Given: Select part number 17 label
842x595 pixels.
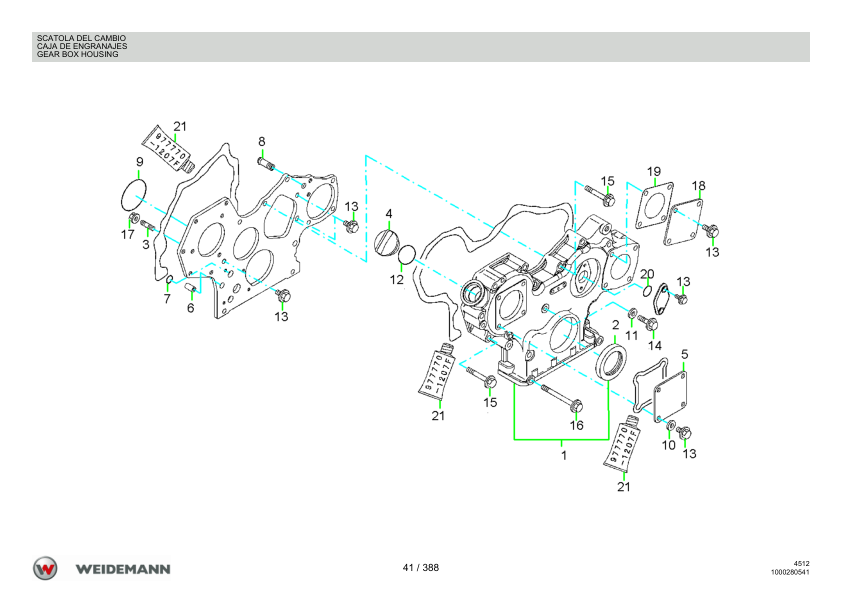Looking at the screenshot, I should [128, 235].
